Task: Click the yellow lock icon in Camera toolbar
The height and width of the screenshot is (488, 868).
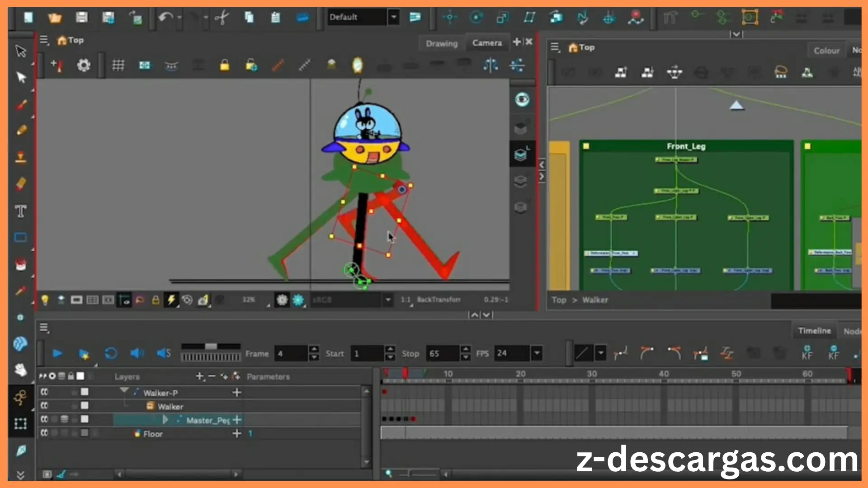Action: click(x=224, y=66)
